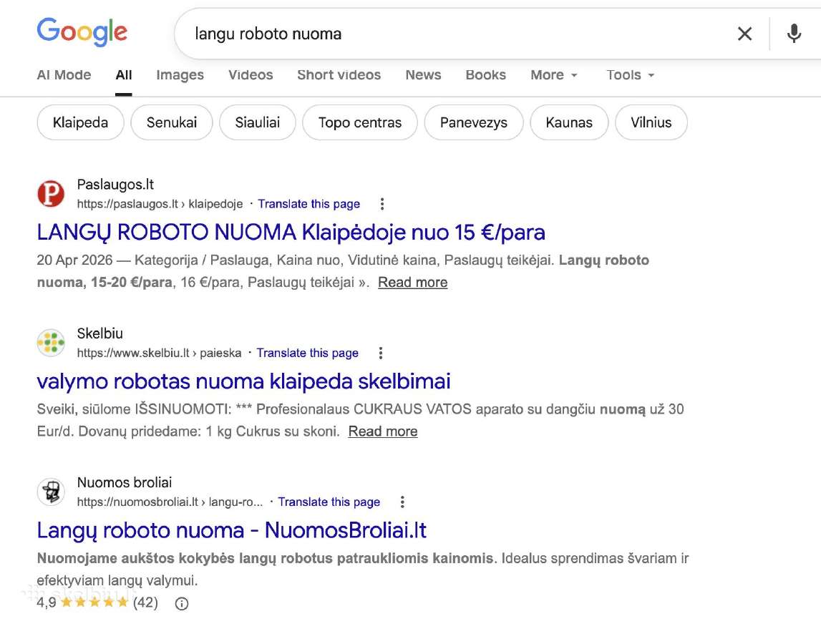
Task: Click the Google logo
Action: click(82, 32)
